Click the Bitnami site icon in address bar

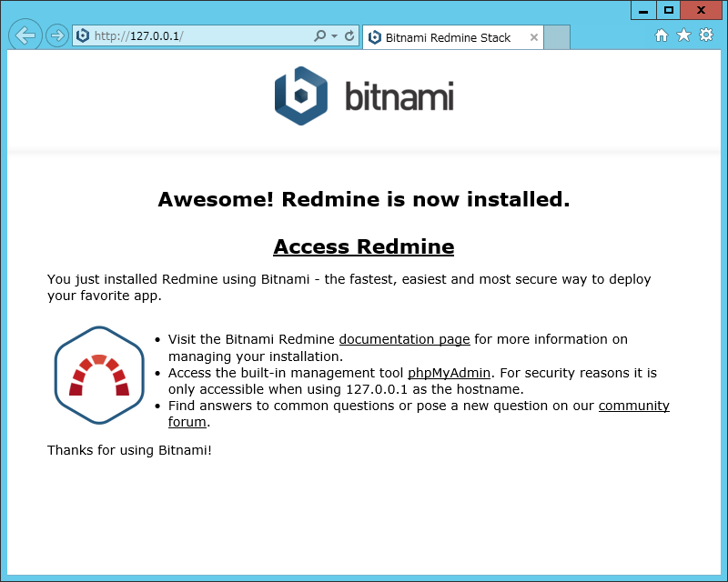(83, 35)
